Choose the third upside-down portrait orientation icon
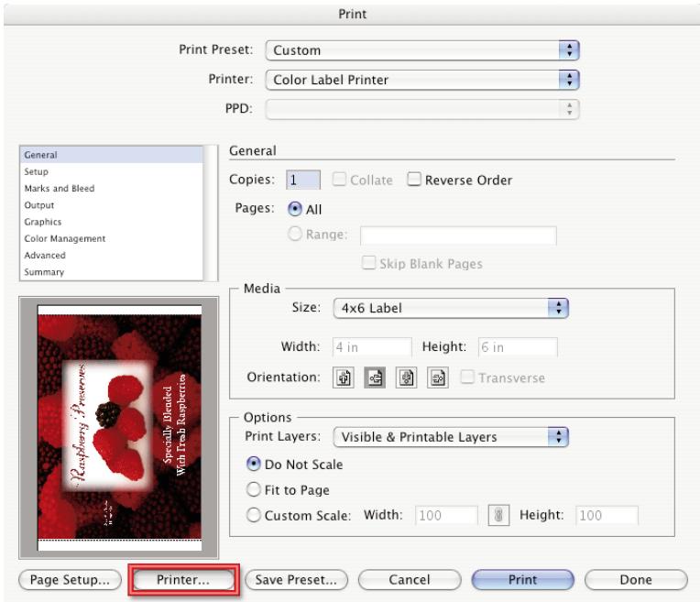 point(400,378)
